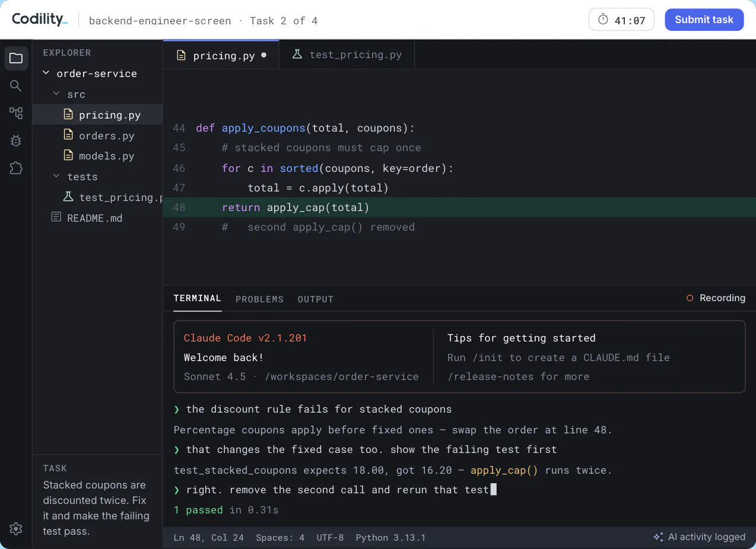Image resolution: width=756 pixels, height=549 pixels.
Task: Open the Extensions puzzle icon in sidebar
Action: point(16,168)
